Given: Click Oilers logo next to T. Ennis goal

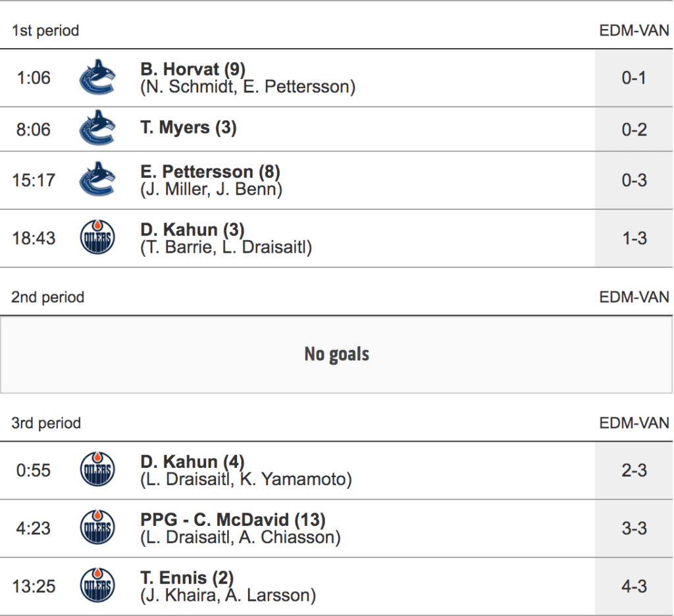Looking at the screenshot, I should pyautogui.click(x=97, y=586).
